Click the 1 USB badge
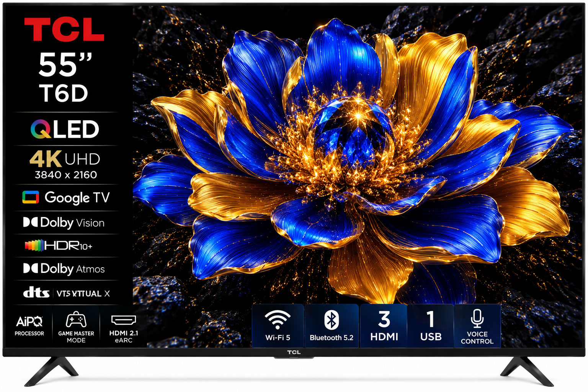The width and height of the screenshot is (588, 392). coord(431,326)
